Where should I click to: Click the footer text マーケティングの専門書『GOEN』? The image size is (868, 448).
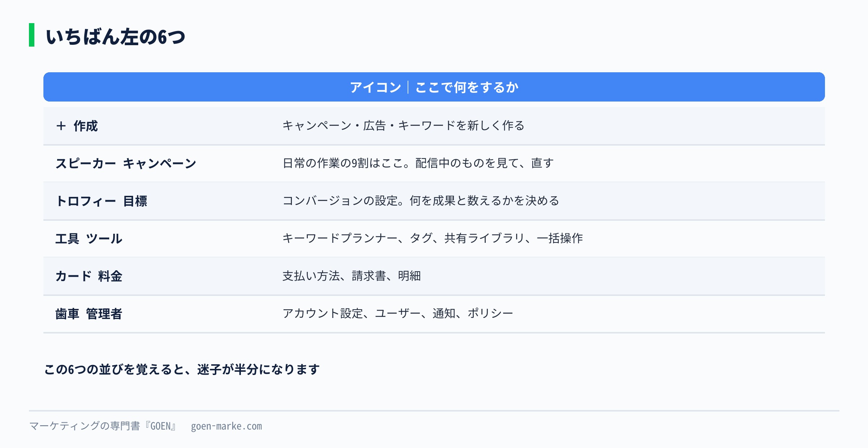point(103,426)
